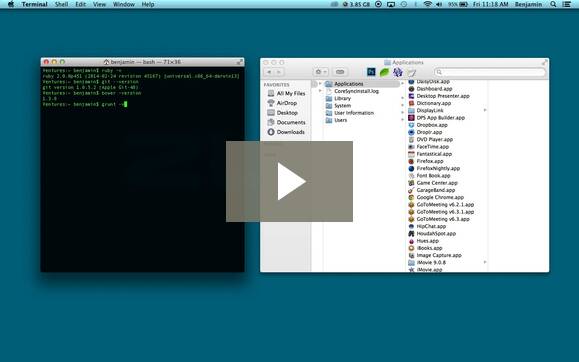Open the gear Action menu in Finder
The image size is (579, 362).
click(x=321, y=72)
